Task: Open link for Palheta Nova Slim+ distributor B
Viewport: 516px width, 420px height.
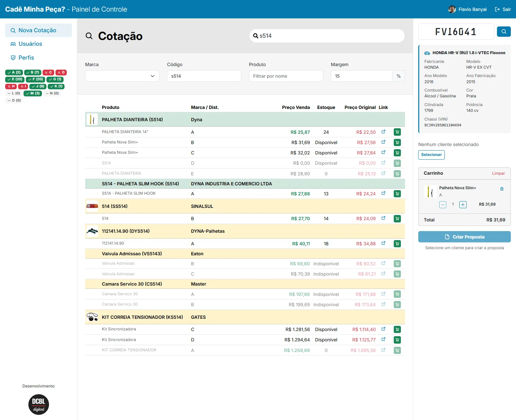Action: click(383, 142)
